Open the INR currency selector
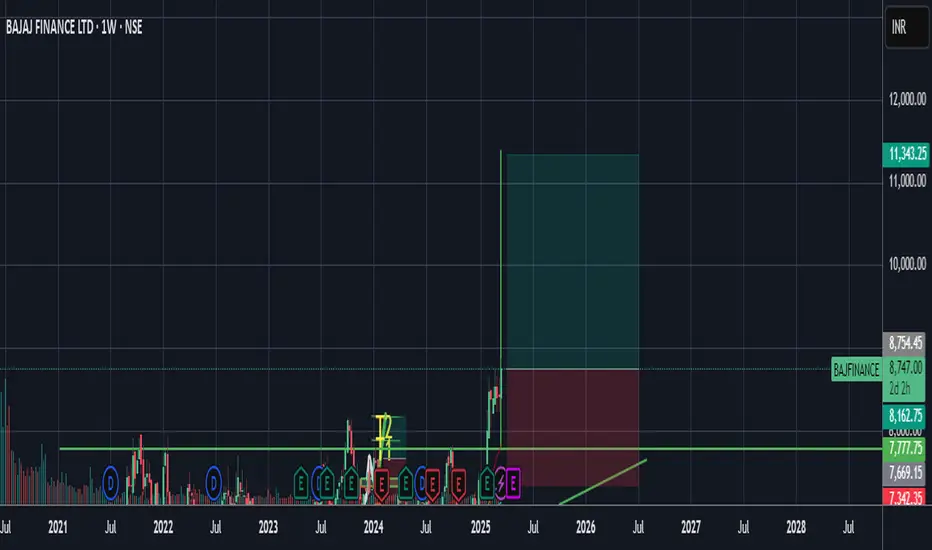The width and height of the screenshot is (932, 550). pyautogui.click(x=906, y=27)
